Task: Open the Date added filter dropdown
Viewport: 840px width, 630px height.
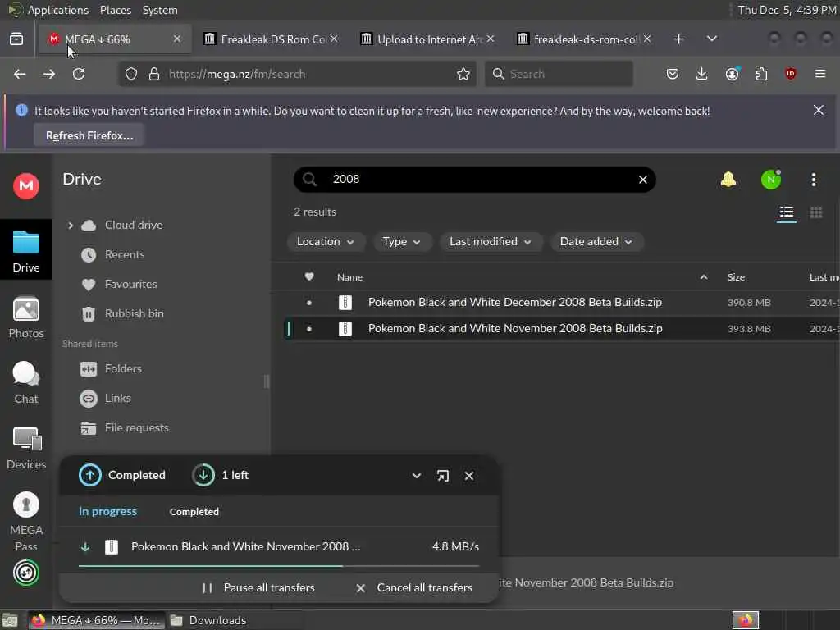Action: click(596, 242)
